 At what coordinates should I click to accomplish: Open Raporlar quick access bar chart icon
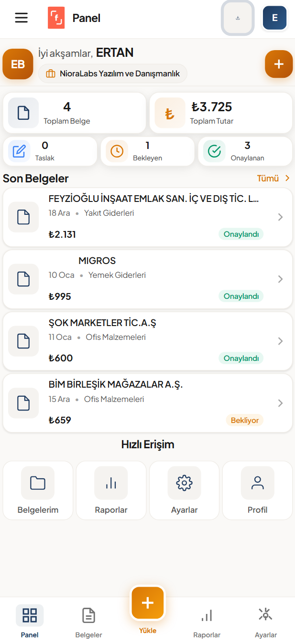(111, 483)
